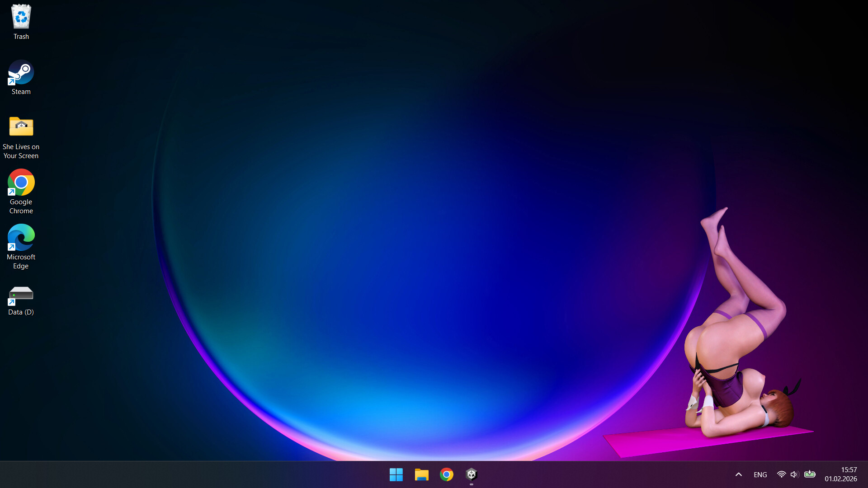Open the ENG language switcher

(760, 474)
